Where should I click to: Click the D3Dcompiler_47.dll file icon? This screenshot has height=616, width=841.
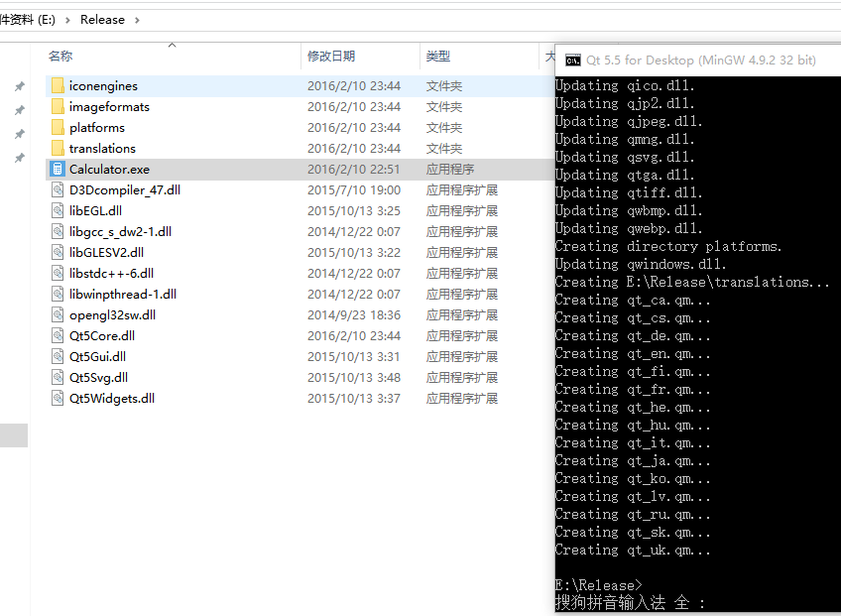[x=58, y=189]
